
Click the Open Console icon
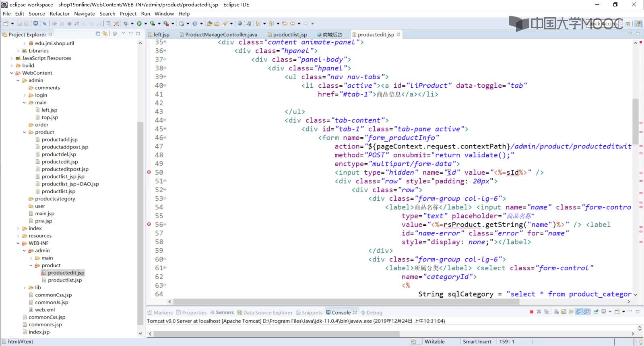click(x=617, y=312)
